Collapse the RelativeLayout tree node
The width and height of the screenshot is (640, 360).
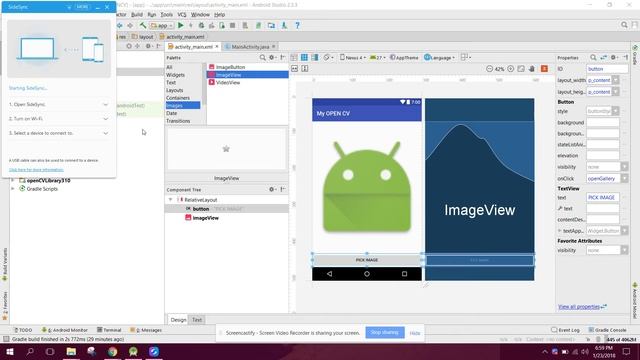click(171, 200)
